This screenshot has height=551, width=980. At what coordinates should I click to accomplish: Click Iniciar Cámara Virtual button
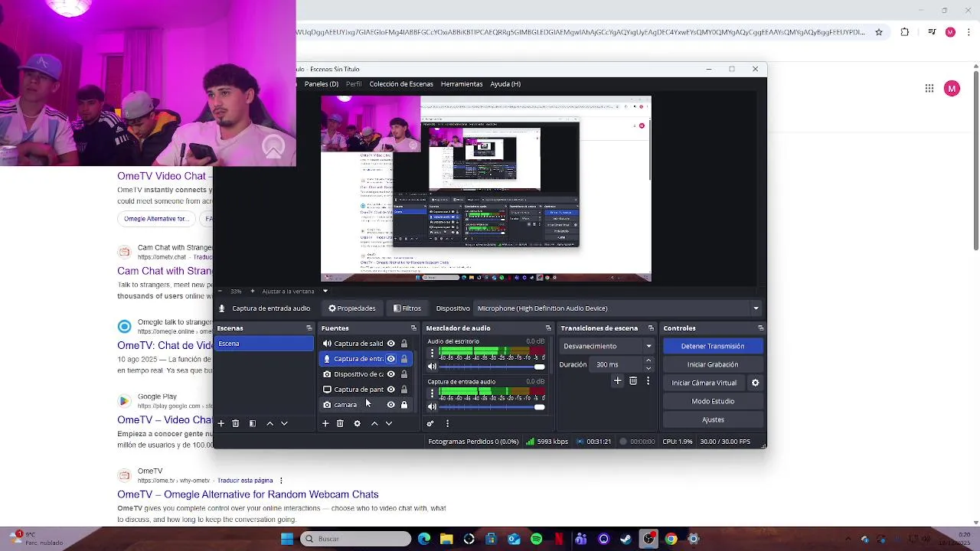coord(704,383)
